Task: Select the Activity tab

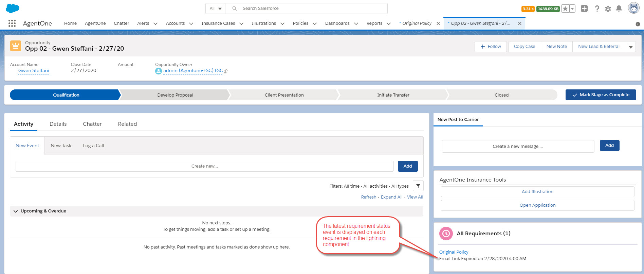Action: click(23, 124)
